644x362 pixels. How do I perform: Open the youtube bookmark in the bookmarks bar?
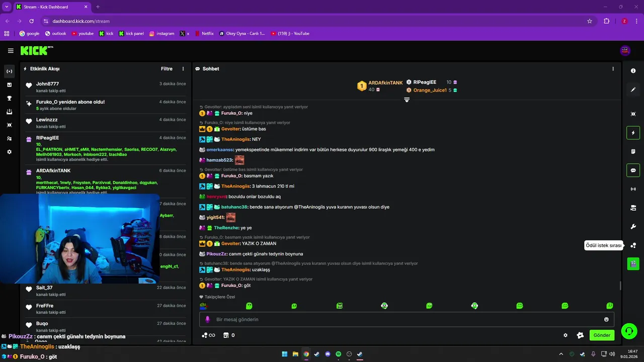(83, 34)
